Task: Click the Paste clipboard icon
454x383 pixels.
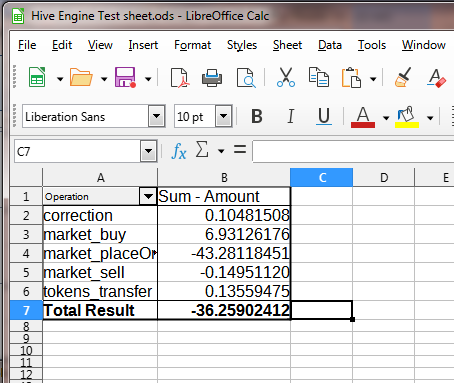Action: 351,77
